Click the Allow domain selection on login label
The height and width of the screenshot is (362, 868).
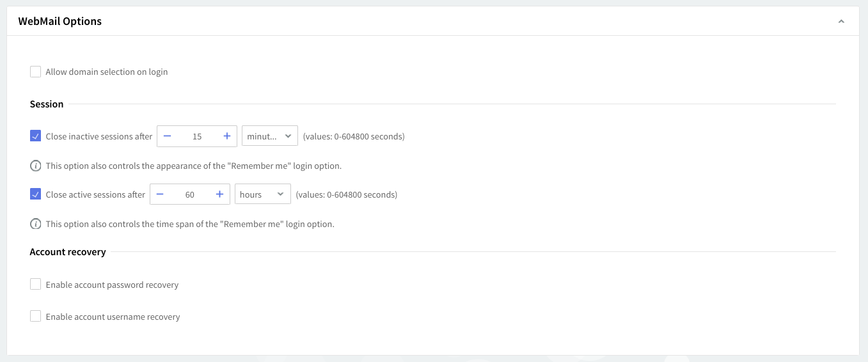point(107,72)
